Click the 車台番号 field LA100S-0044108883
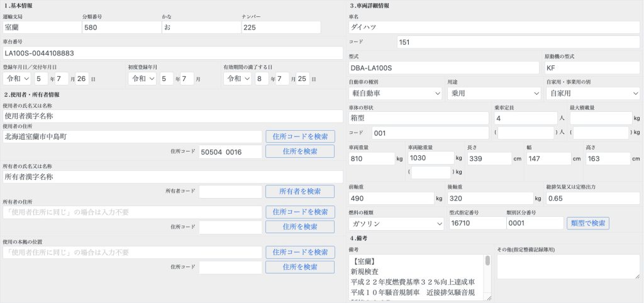The image size is (644, 303). (173, 53)
